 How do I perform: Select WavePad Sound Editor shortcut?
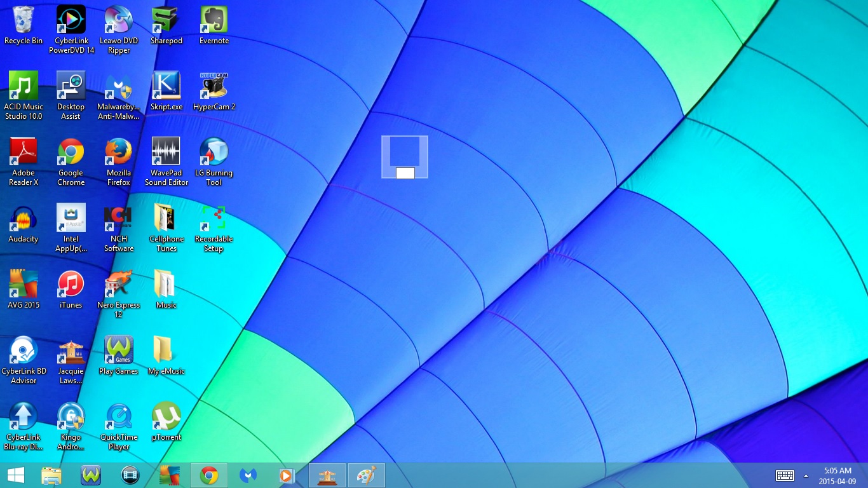[166, 162]
